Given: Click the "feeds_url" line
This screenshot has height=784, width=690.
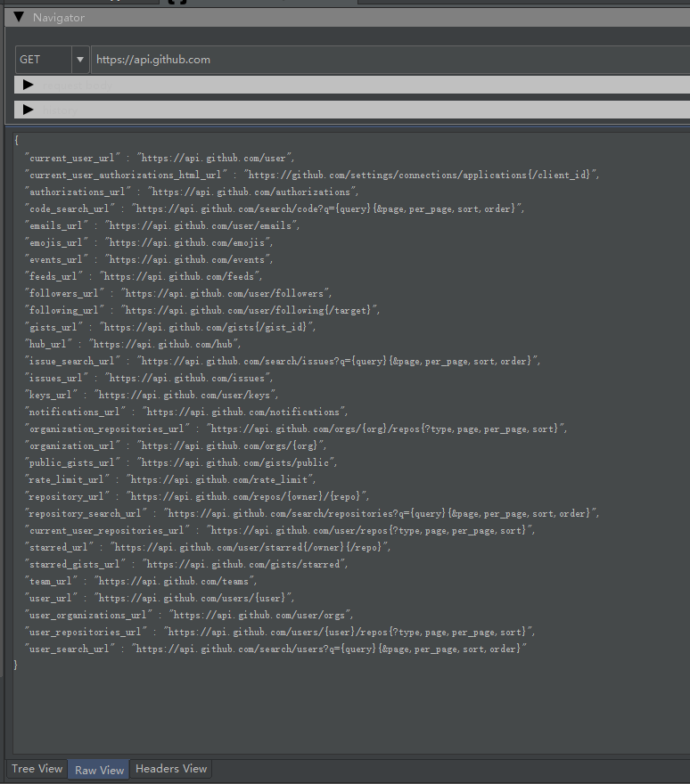Looking at the screenshot, I should coord(144,276).
